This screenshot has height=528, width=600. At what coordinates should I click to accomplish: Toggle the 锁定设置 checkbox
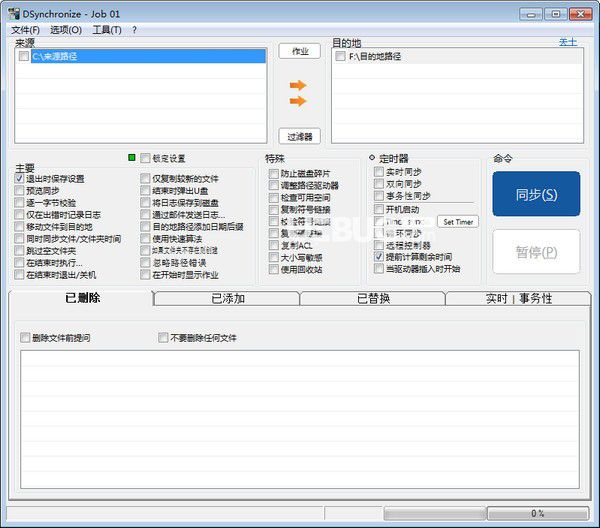(145, 158)
